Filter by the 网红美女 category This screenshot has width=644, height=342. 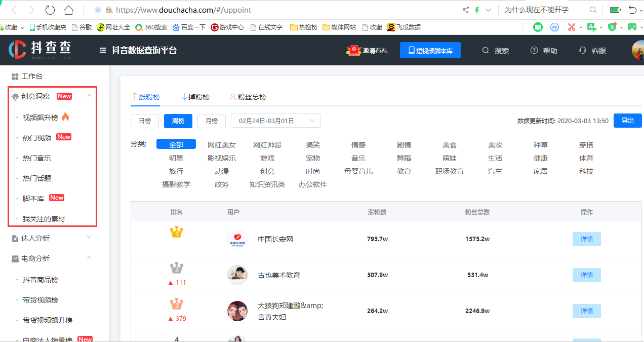click(x=222, y=145)
